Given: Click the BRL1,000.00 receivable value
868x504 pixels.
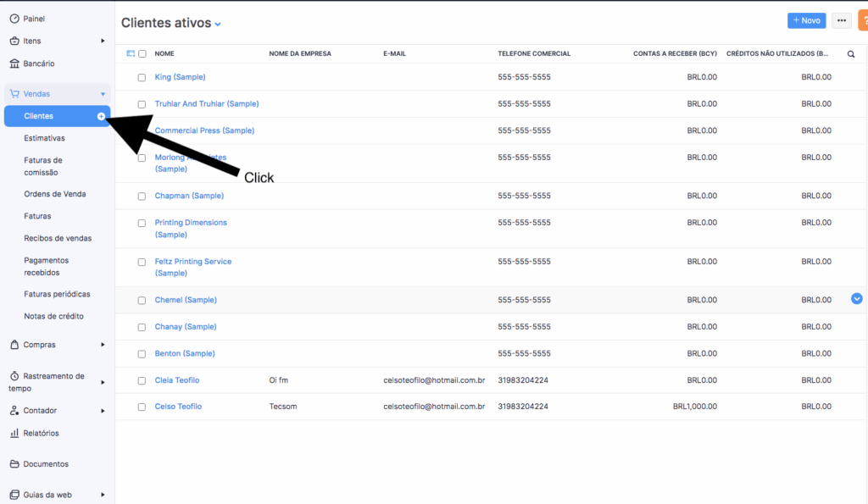Looking at the screenshot, I should click(695, 407).
